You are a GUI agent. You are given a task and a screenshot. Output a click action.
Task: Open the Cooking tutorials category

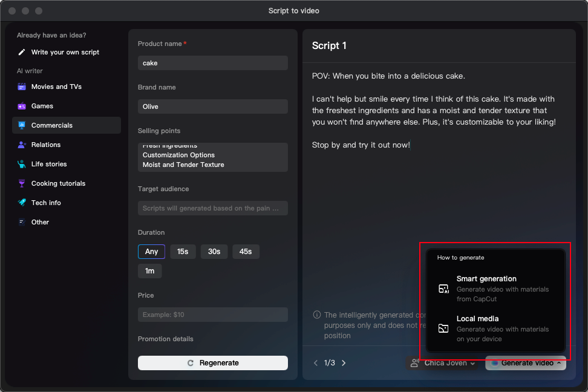click(67, 183)
